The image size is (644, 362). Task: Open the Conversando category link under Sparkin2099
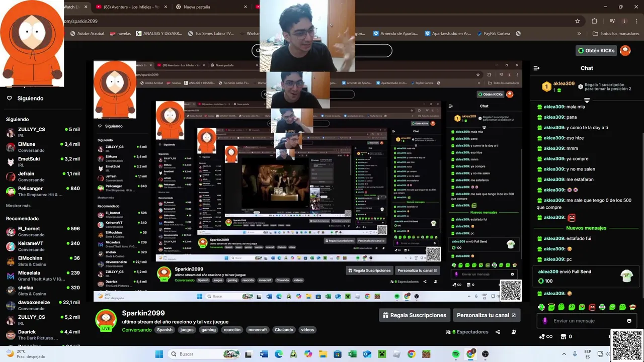[x=137, y=330]
